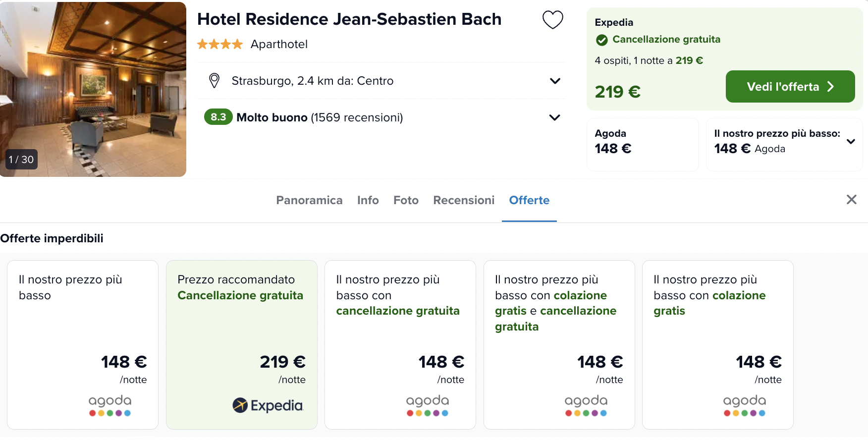Viewport: 868px width, 440px height.
Task: Choose the Prezzo raccomandato 219 € offer card
Action: 241,344
